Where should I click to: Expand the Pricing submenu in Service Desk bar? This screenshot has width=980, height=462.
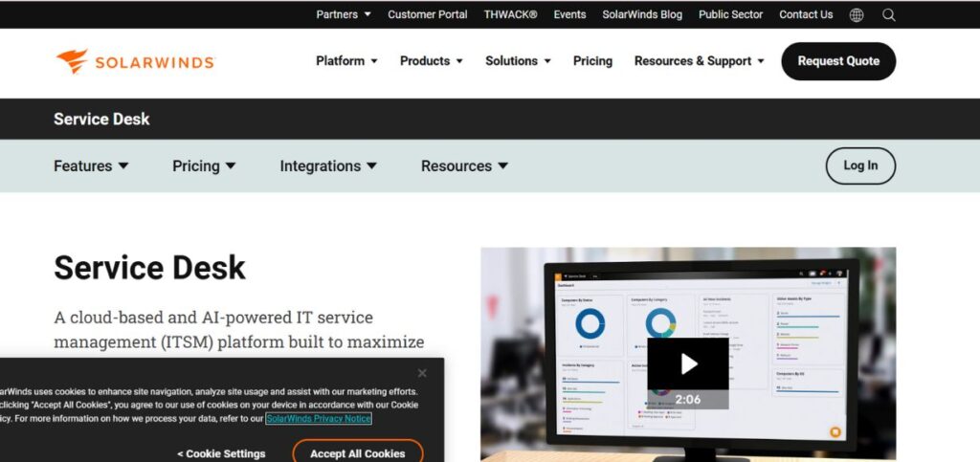205,166
